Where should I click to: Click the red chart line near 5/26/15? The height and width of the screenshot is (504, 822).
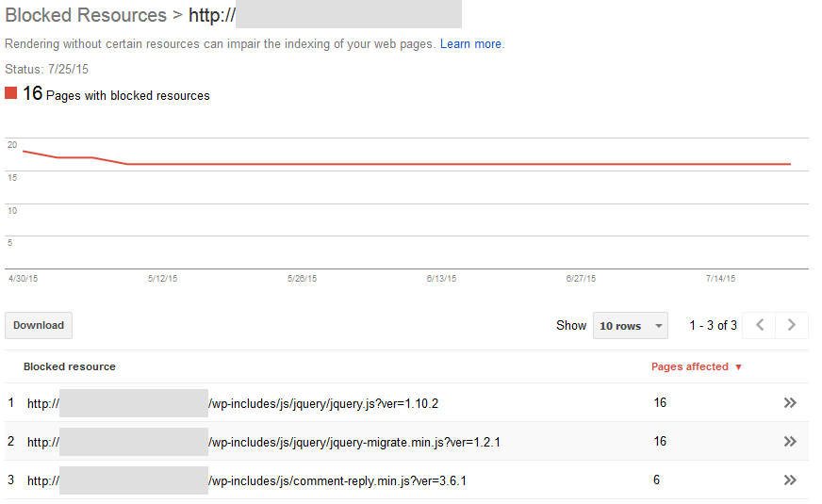pyautogui.click(x=302, y=164)
